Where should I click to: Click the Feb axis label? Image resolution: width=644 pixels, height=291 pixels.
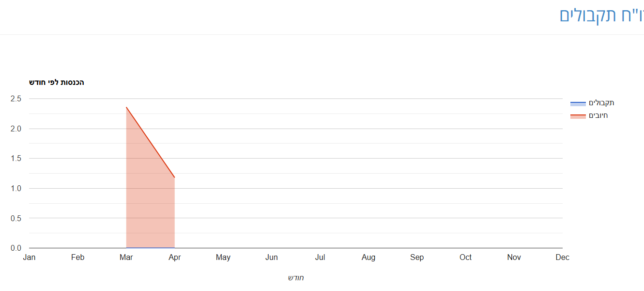[77, 258]
